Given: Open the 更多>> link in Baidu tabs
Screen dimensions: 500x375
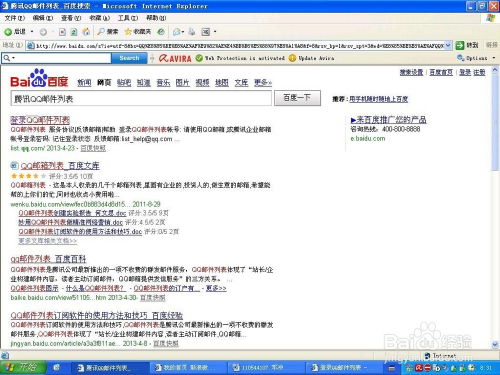Looking at the screenshot, I should [263, 82].
